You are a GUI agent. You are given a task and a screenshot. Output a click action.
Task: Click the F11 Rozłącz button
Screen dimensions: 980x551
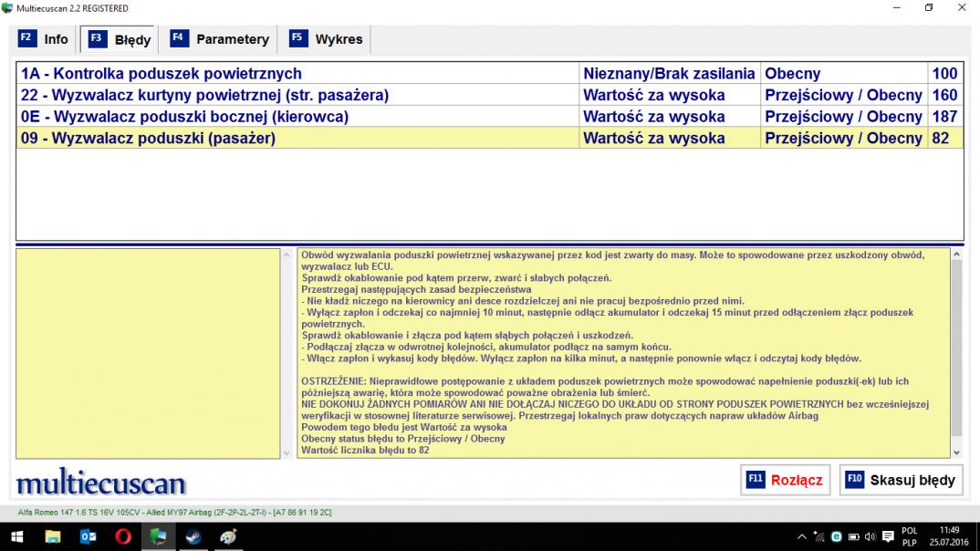[x=785, y=480]
